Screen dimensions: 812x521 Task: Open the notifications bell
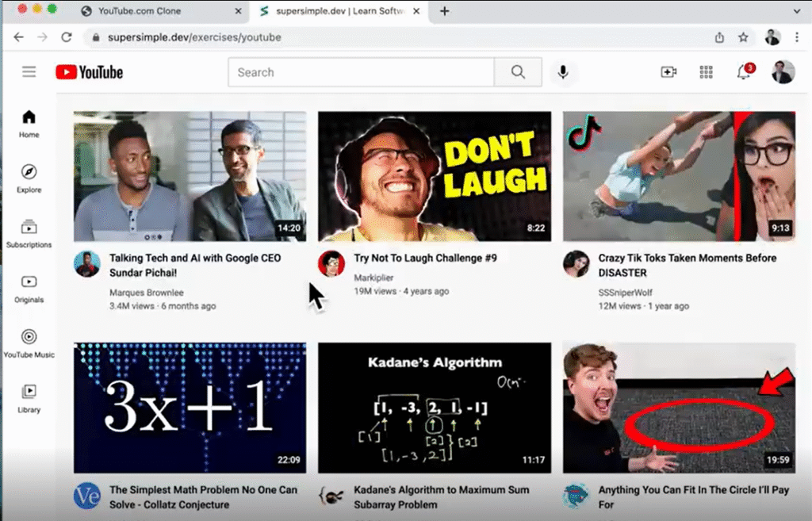tap(743, 72)
